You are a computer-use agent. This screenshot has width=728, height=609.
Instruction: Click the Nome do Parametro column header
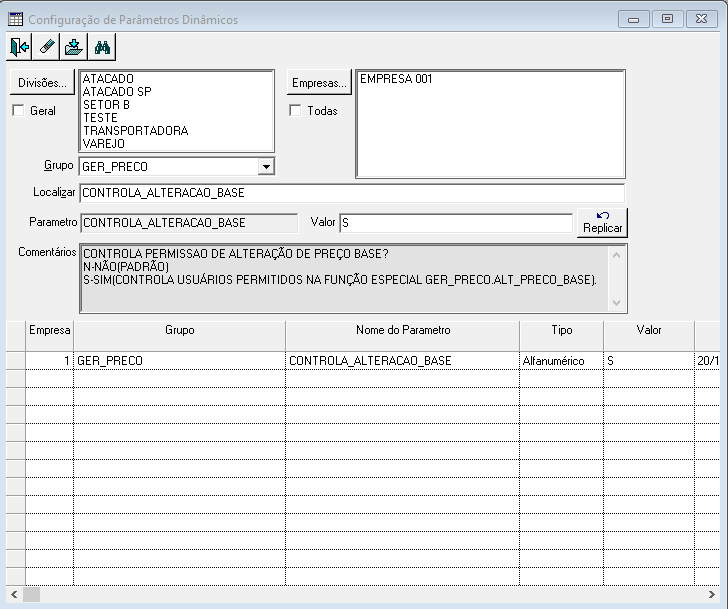[x=403, y=336]
